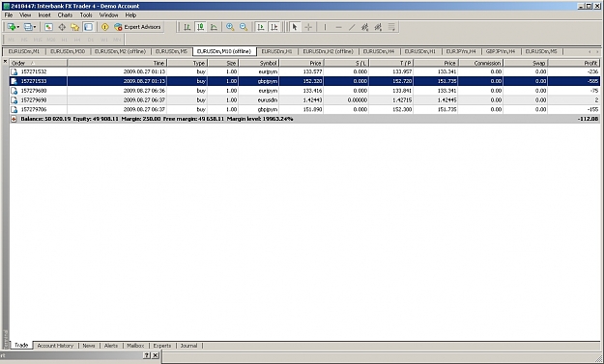This screenshot has width=604, height=364.
Task: Sort by the Profit column header
Action: (574, 63)
